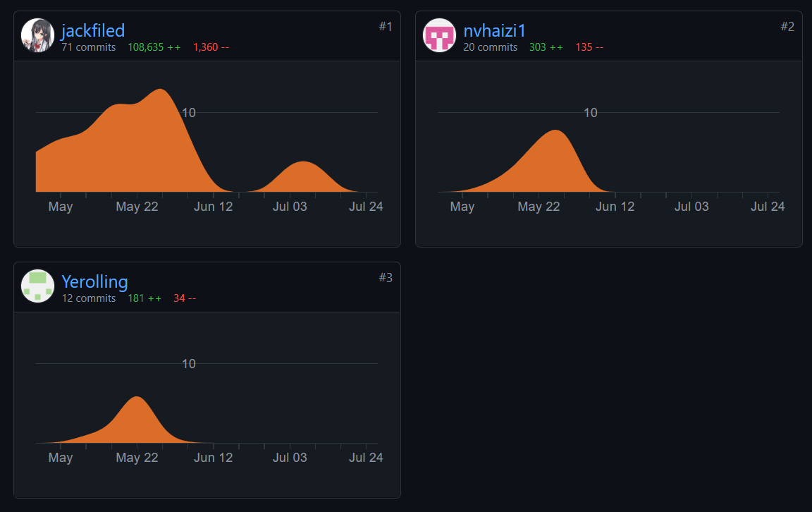Image resolution: width=812 pixels, height=512 pixels.
Task: Click the #1 rank label
Action: click(x=385, y=26)
